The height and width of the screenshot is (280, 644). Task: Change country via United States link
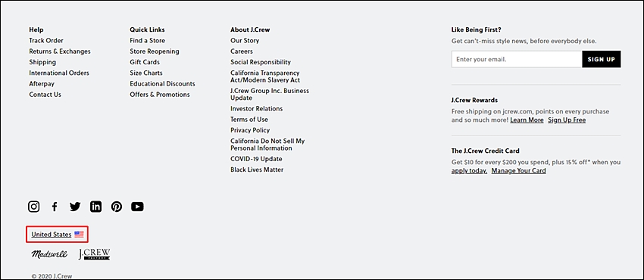[x=52, y=235]
